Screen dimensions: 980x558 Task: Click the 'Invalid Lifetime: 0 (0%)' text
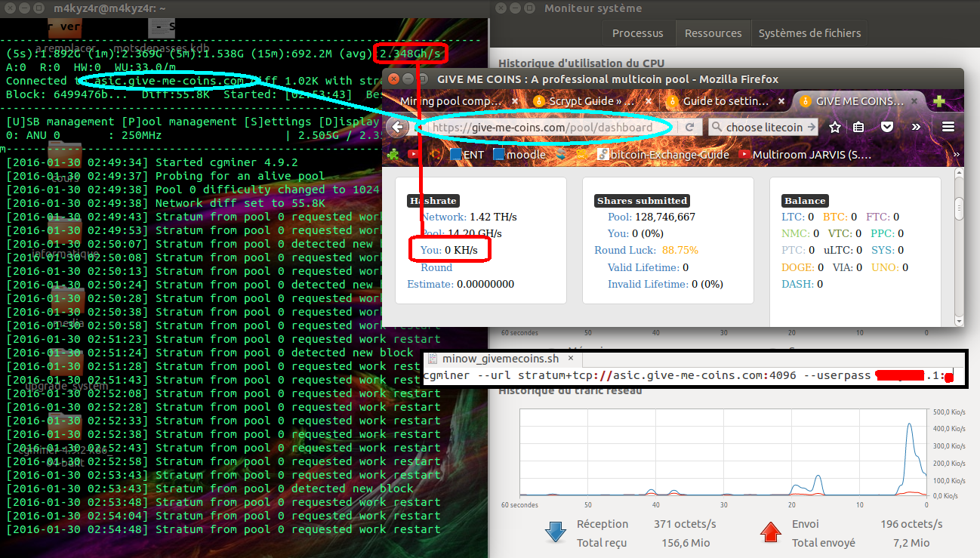665,284
